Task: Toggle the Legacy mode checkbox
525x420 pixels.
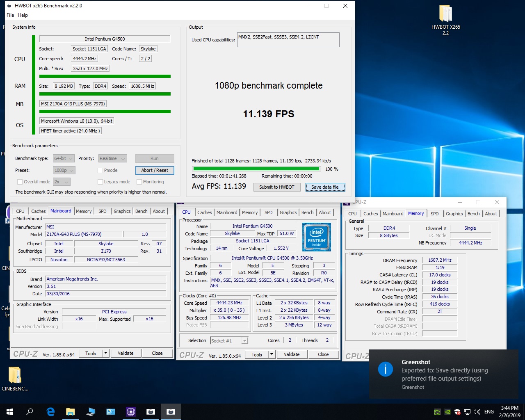Action: coord(100,182)
